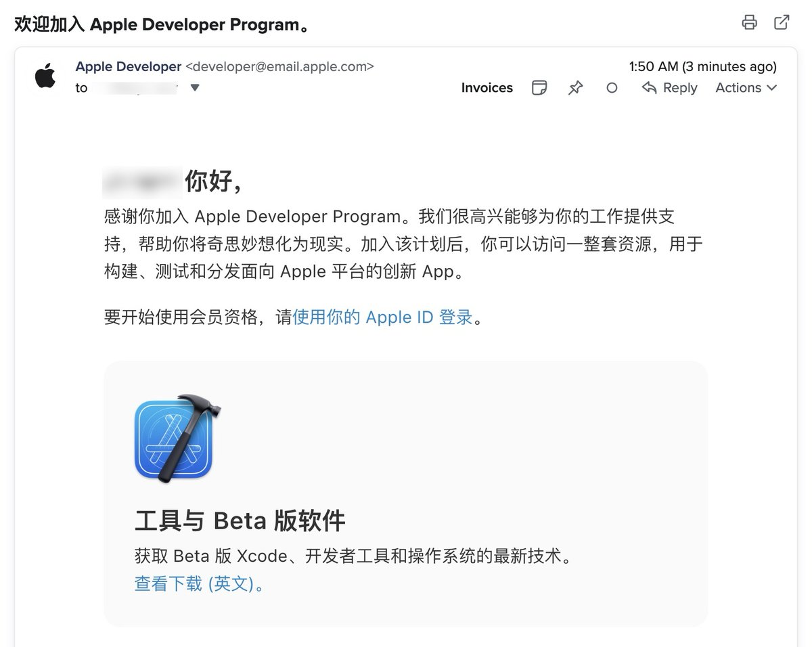
Task: Click paragraph starting '感谢你加入 Apple Developer Program'
Action: click(x=403, y=244)
